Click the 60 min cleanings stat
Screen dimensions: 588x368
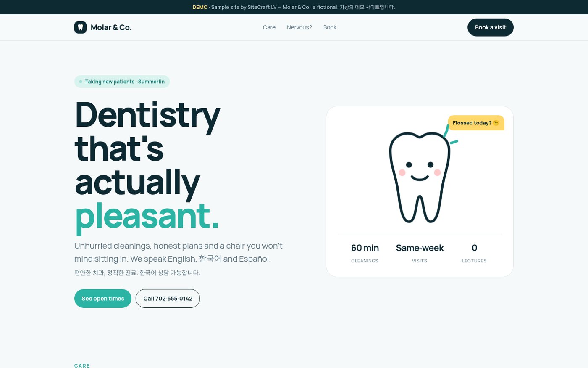(x=365, y=253)
